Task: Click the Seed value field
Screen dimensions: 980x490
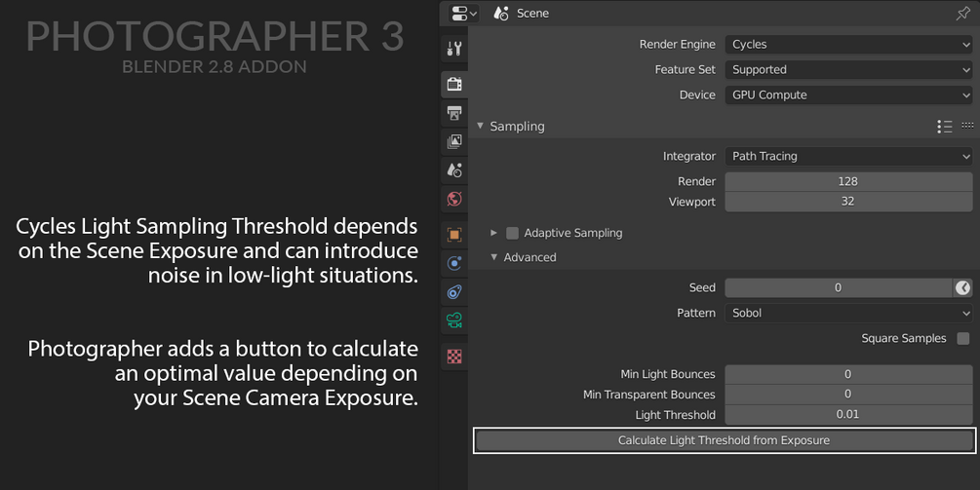Action: tap(839, 287)
